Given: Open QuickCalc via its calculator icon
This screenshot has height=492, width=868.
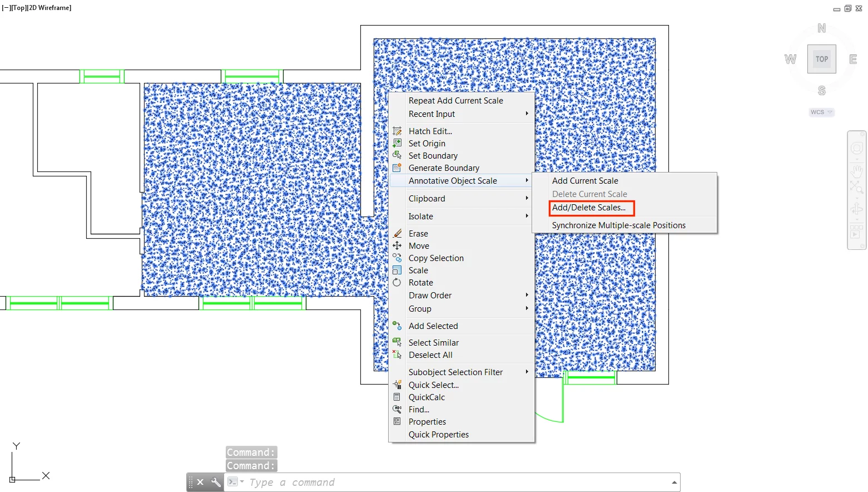Looking at the screenshot, I should pos(397,397).
